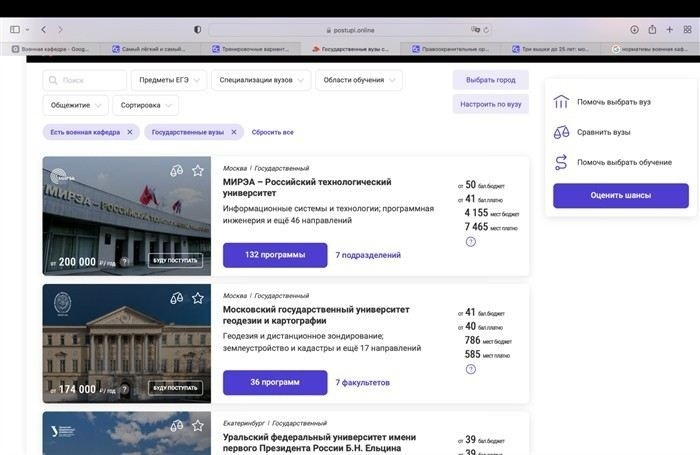Viewport: 700px width, 455px height.
Task: Switch to нормативы военная каф tab
Action: (x=650, y=49)
